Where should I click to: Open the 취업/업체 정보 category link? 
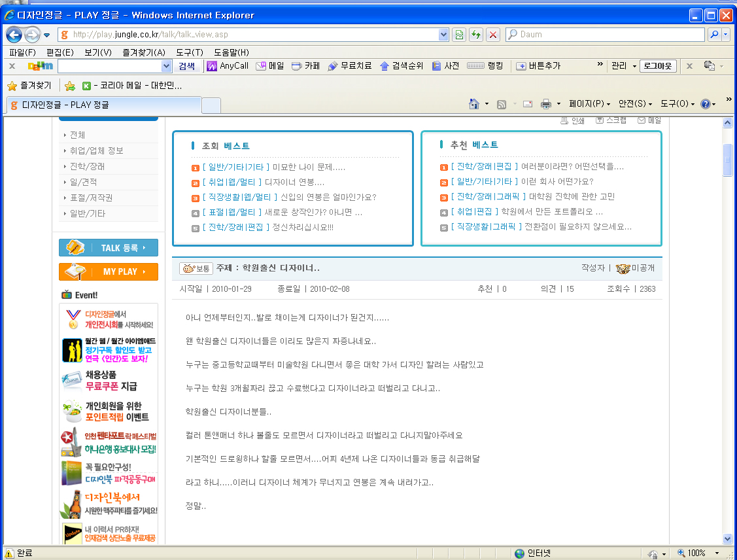[x=97, y=151]
